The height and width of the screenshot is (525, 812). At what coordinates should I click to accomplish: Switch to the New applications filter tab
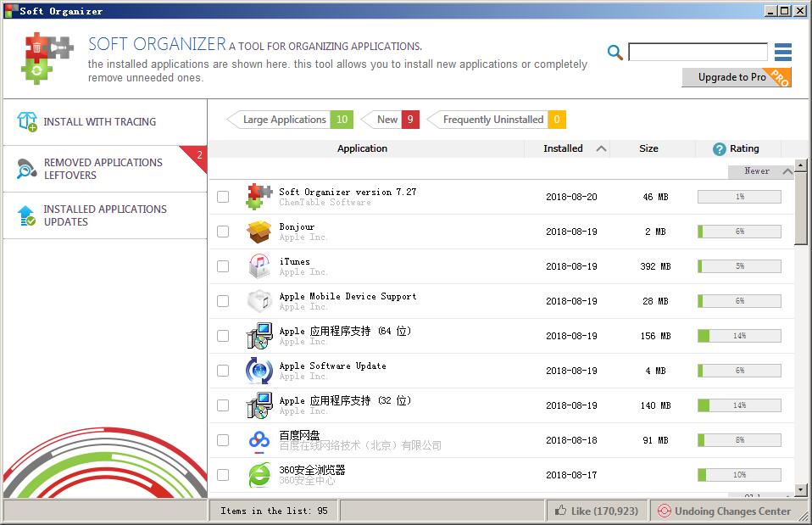point(386,119)
